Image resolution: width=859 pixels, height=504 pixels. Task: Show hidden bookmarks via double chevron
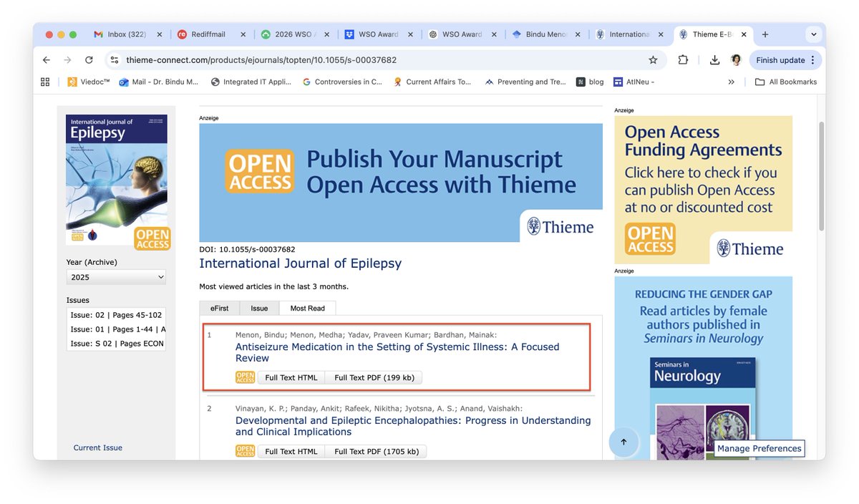point(731,82)
